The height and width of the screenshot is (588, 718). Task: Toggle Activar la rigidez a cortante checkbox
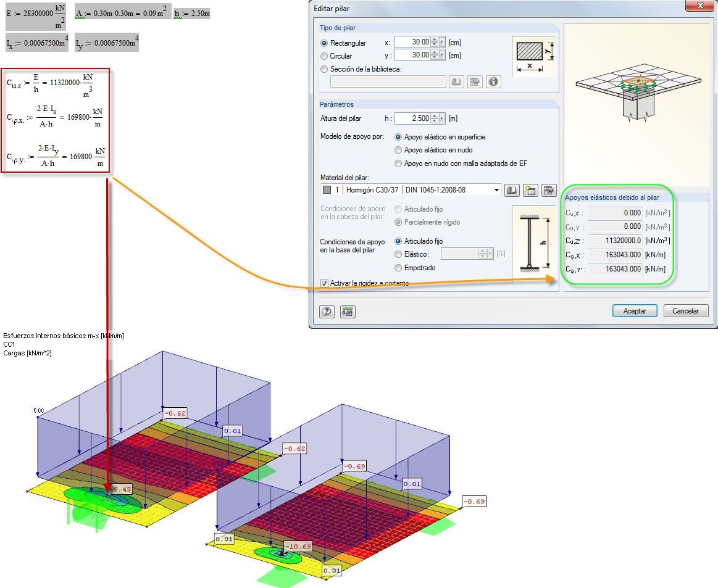click(x=324, y=283)
